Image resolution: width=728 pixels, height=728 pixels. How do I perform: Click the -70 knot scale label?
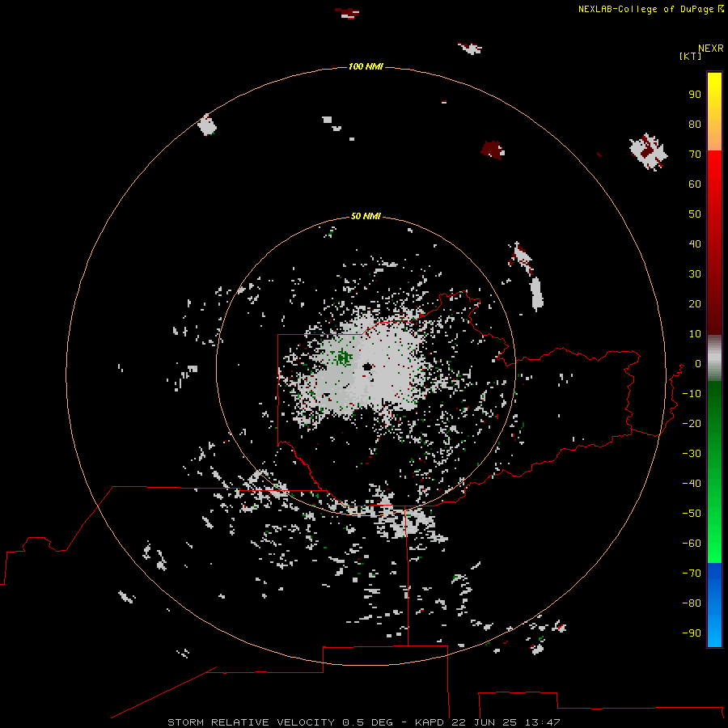[692, 573]
